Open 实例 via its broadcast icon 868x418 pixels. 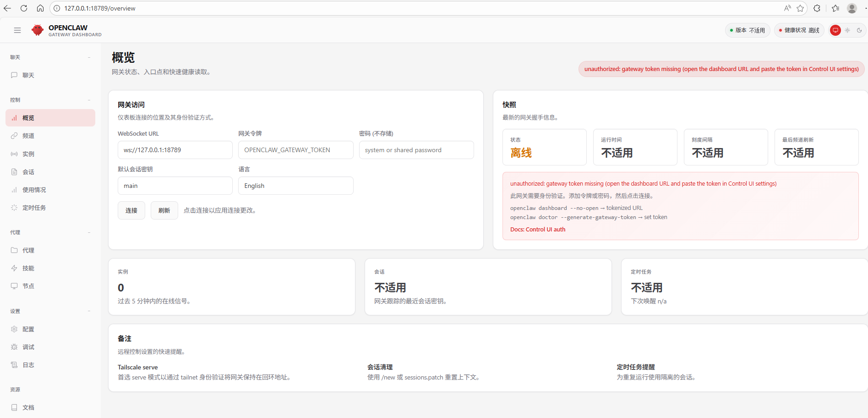click(x=14, y=154)
